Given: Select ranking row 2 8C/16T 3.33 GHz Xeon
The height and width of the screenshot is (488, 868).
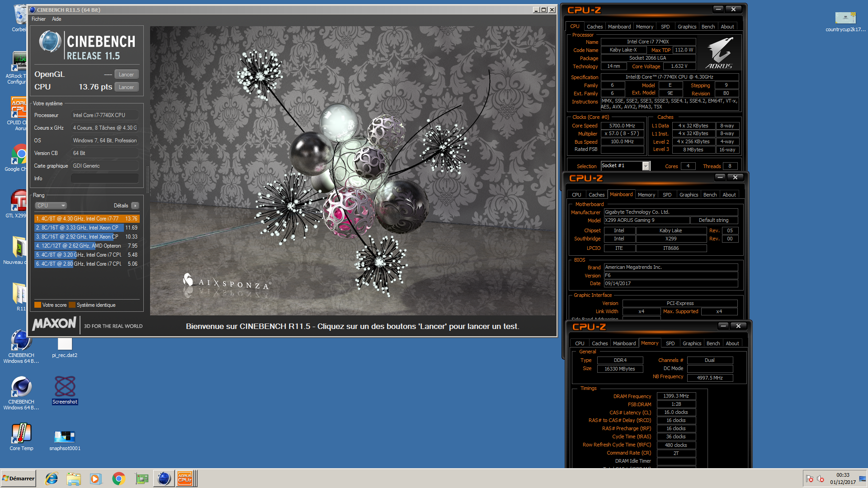Looking at the screenshot, I should pyautogui.click(x=87, y=228).
